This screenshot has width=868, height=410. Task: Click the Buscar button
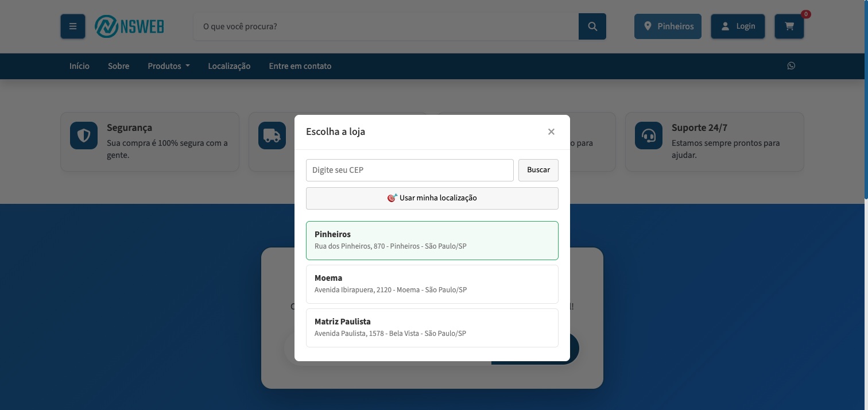pyautogui.click(x=538, y=170)
